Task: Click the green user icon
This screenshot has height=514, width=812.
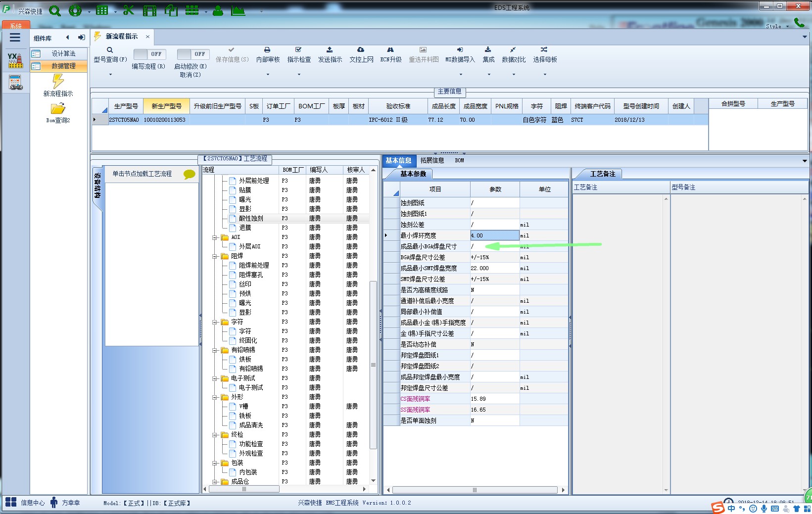Action: tap(218, 10)
